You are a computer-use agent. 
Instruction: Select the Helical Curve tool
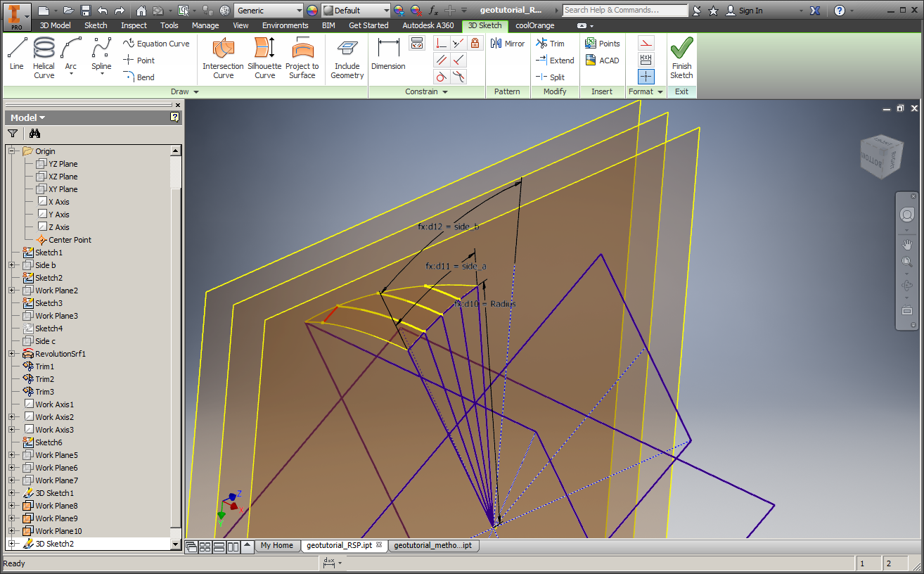(44, 58)
